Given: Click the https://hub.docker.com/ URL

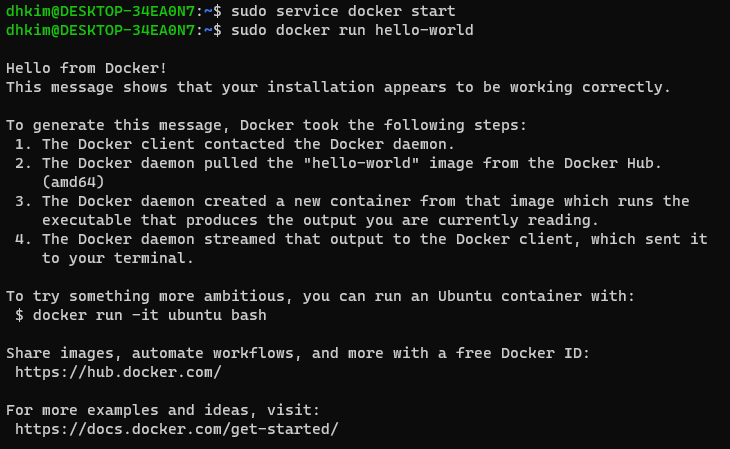Looking at the screenshot, I should coord(118,372).
